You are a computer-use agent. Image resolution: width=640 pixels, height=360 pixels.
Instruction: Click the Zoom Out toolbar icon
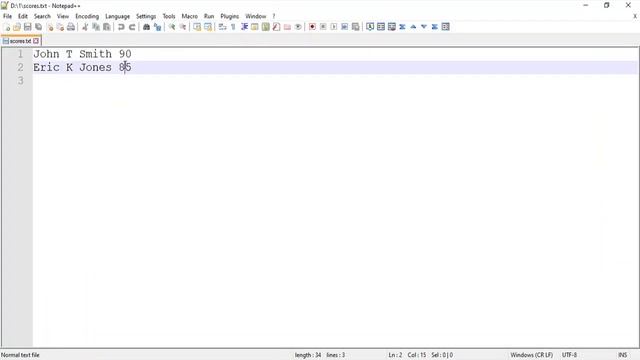tap(182, 27)
